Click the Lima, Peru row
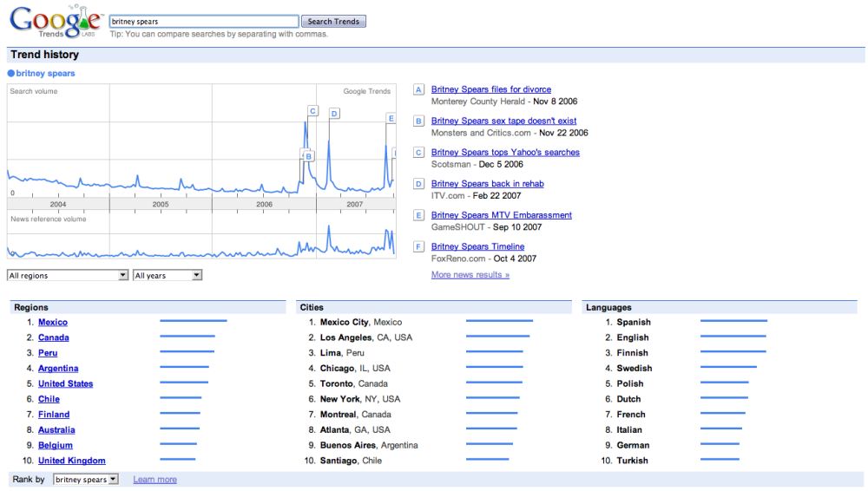Viewport: 868px width, 491px height. click(x=342, y=353)
